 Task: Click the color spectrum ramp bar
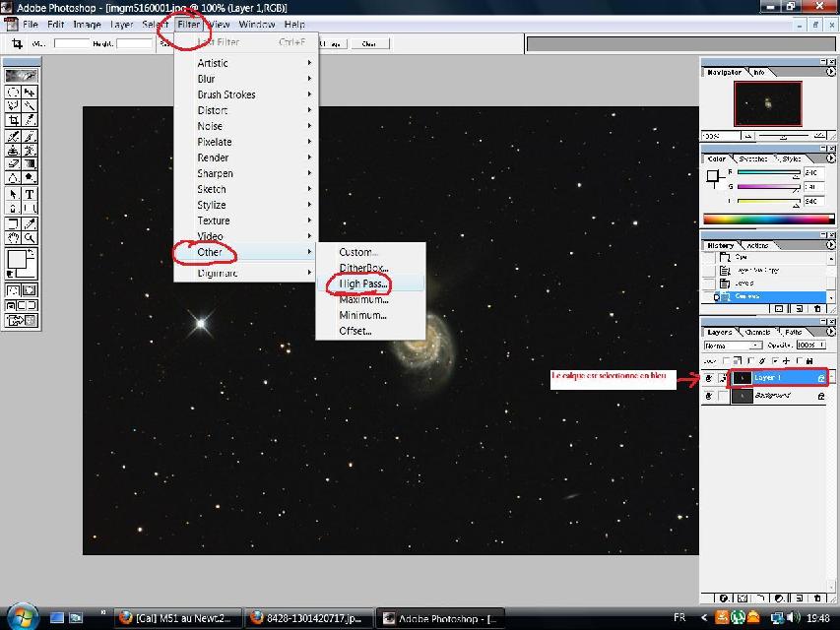pyautogui.click(x=769, y=219)
